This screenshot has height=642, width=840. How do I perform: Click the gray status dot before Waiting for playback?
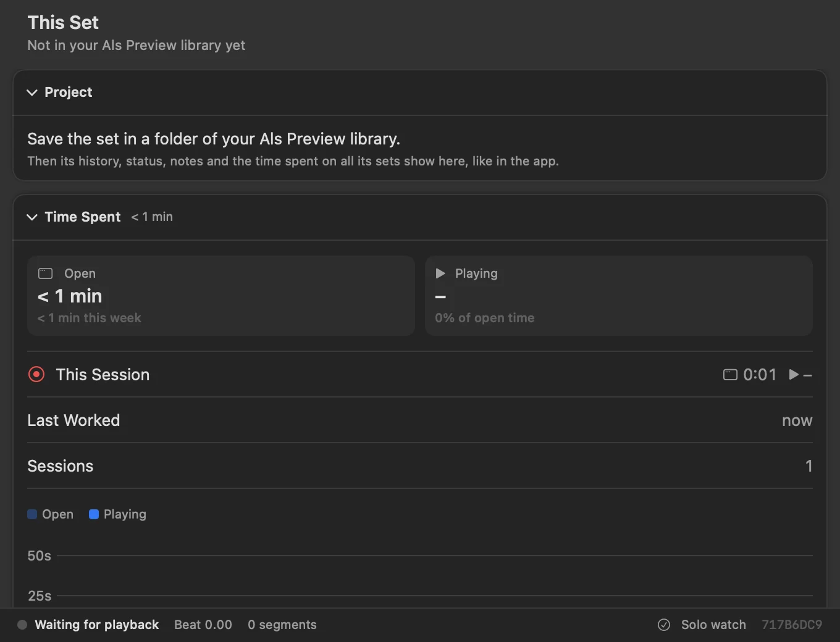pyautogui.click(x=22, y=625)
